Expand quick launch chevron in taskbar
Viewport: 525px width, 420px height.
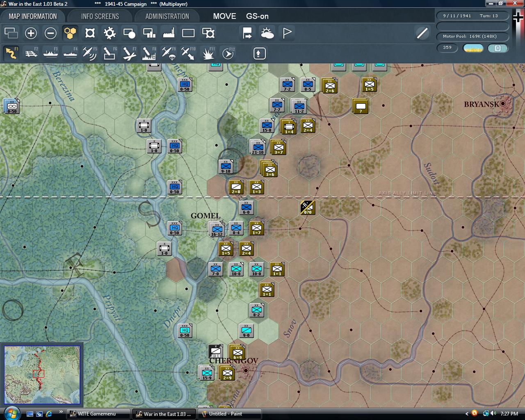coord(61,412)
